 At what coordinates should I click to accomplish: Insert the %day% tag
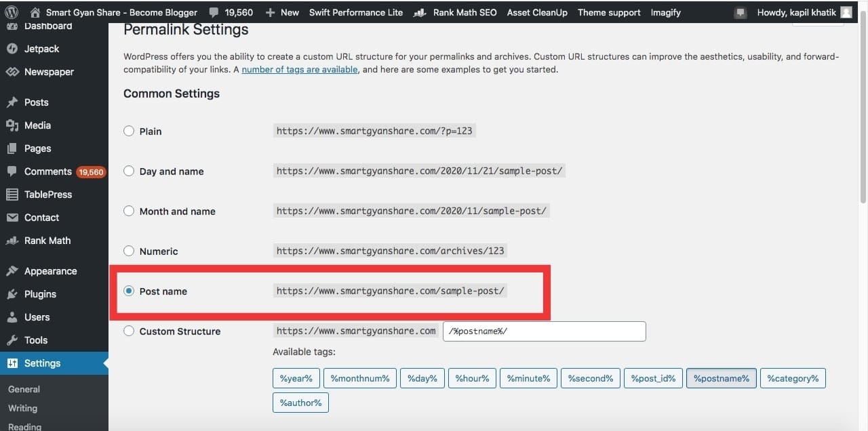pyautogui.click(x=422, y=378)
